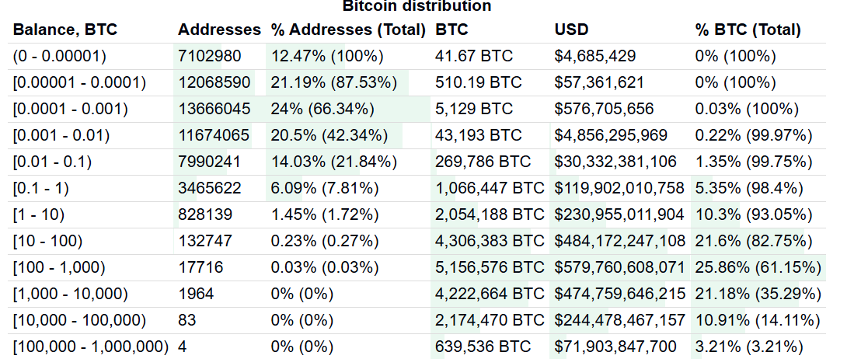Image resolution: width=868 pixels, height=359 pixels.
Task: Click the 24% (66.34%) addresses cell
Action: click(322, 109)
